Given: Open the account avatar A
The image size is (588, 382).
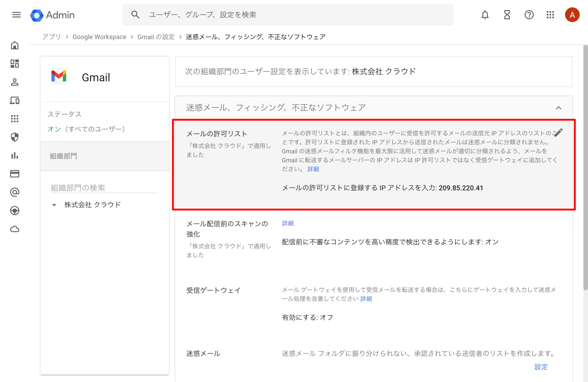Looking at the screenshot, I should point(572,15).
